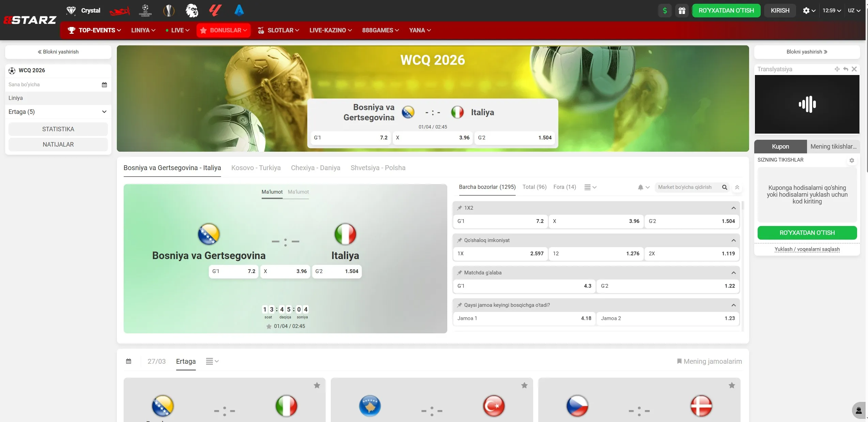Click the pop-out arrow on Translyatsiya panel
868x422 pixels.
846,69
